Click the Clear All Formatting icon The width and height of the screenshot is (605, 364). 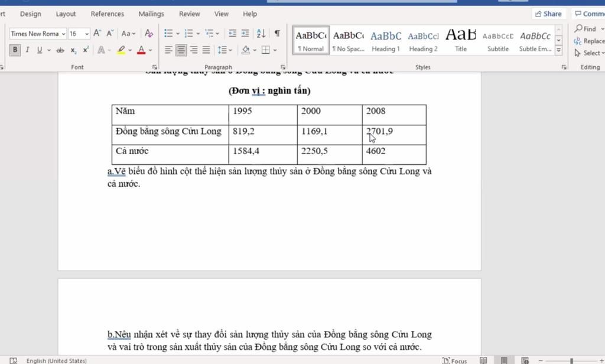click(148, 33)
